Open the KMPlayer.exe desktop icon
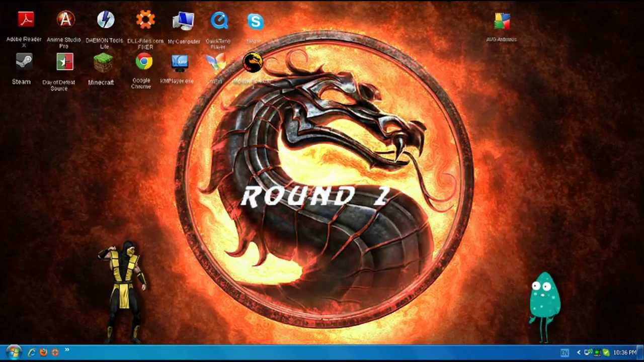644x362 pixels. (x=180, y=62)
